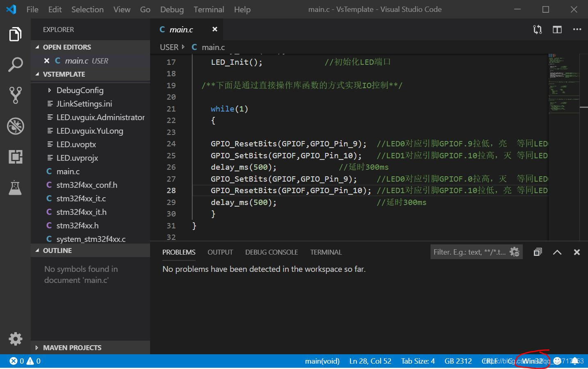The height and width of the screenshot is (369, 588).
Task: Open stm32f4xx_conf.h file
Action: coord(87,185)
